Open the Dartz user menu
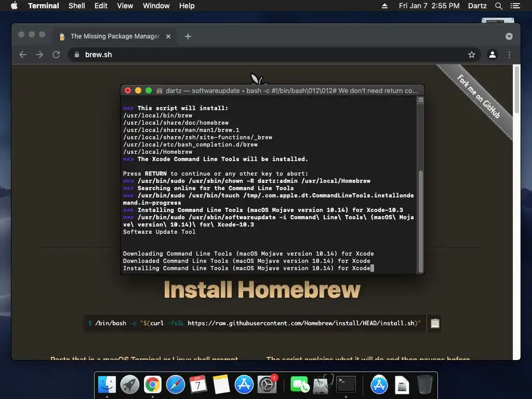 click(477, 6)
